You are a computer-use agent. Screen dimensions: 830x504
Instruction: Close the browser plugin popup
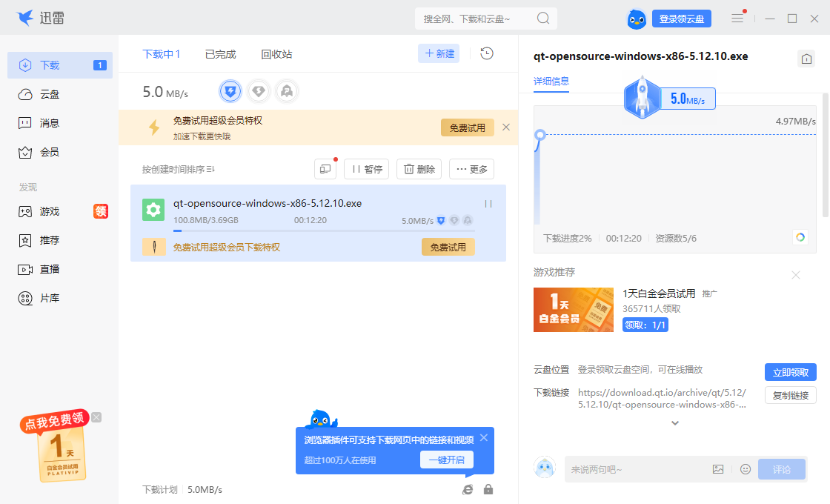pos(484,438)
